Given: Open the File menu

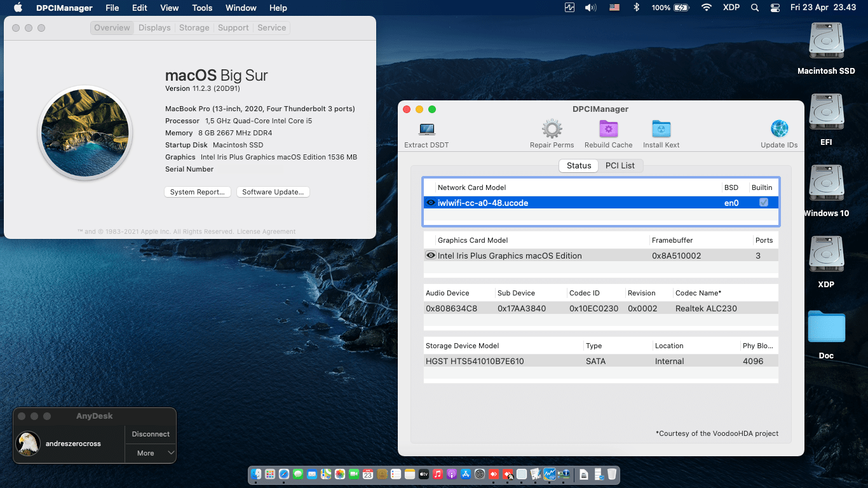Looking at the screenshot, I should click(112, 8).
